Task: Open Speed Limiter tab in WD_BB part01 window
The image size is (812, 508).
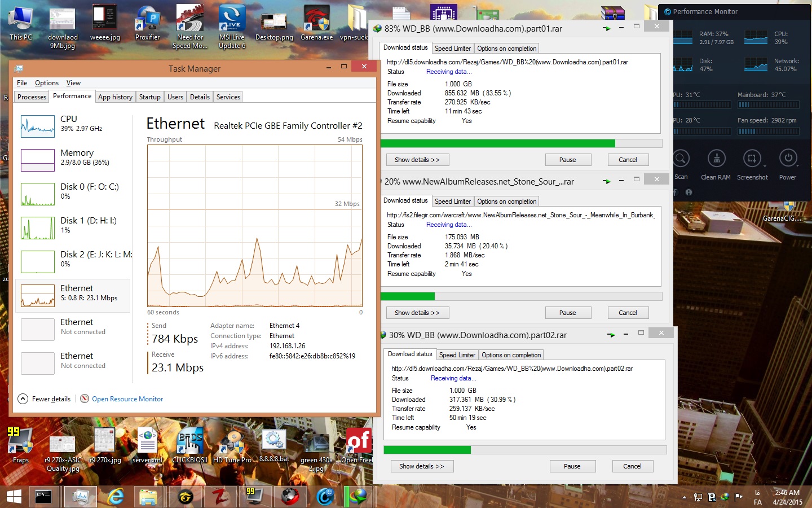Action: (453, 49)
